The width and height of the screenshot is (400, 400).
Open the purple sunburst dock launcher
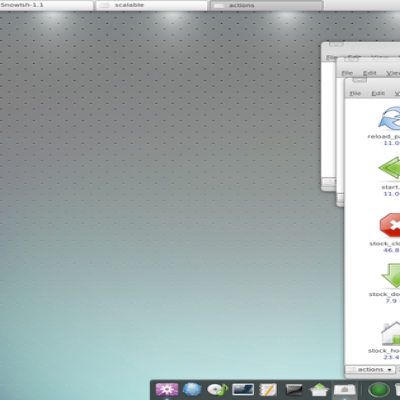[x=167, y=389]
